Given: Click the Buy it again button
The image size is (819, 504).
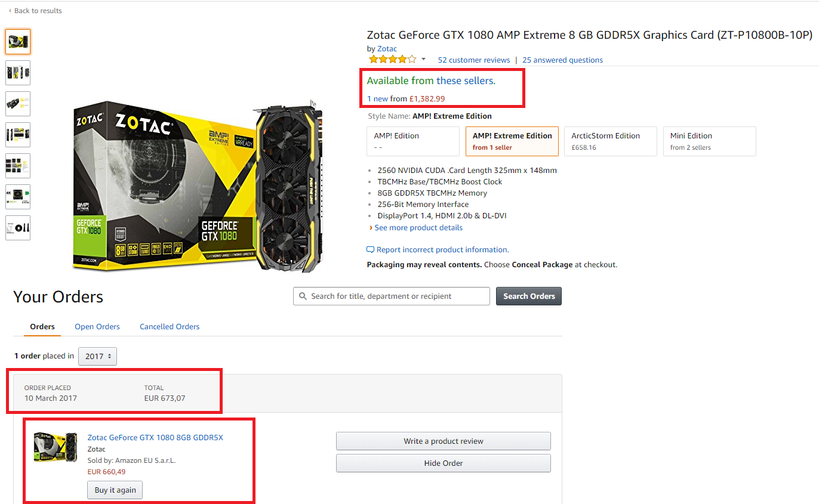Looking at the screenshot, I should [115, 490].
